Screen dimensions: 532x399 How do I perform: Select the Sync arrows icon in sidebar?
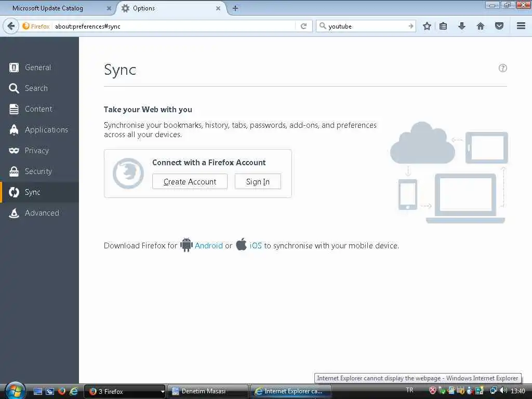coord(14,192)
